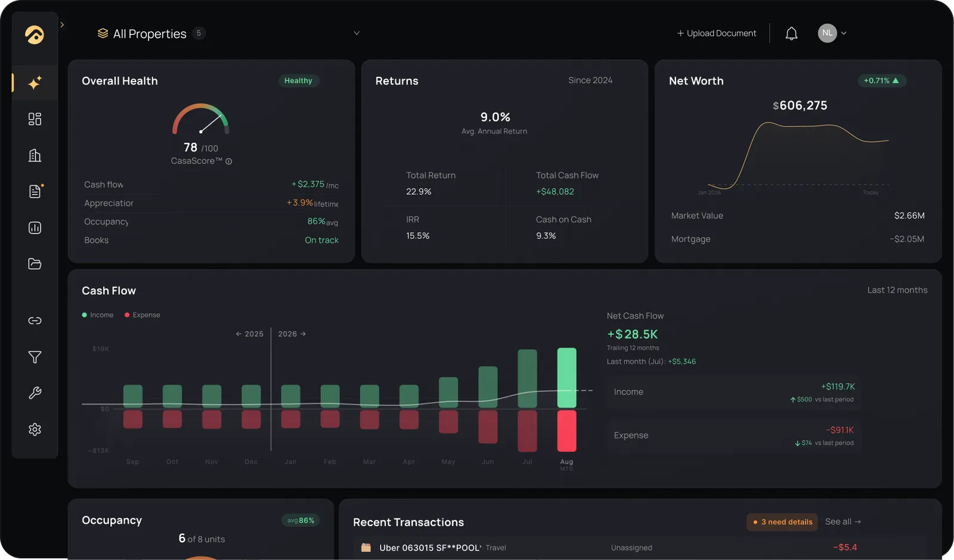
Task: Click the Books On track status
Action: point(321,240)
